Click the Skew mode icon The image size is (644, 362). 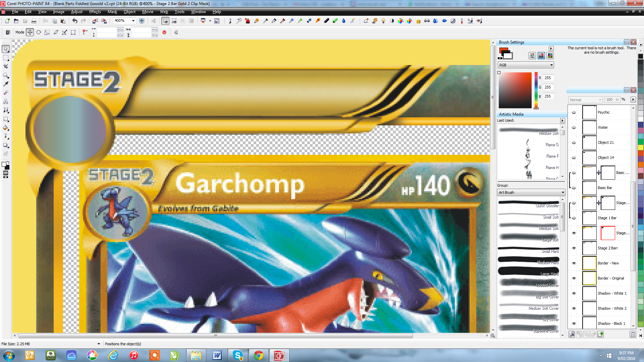(x=56, y=32)
